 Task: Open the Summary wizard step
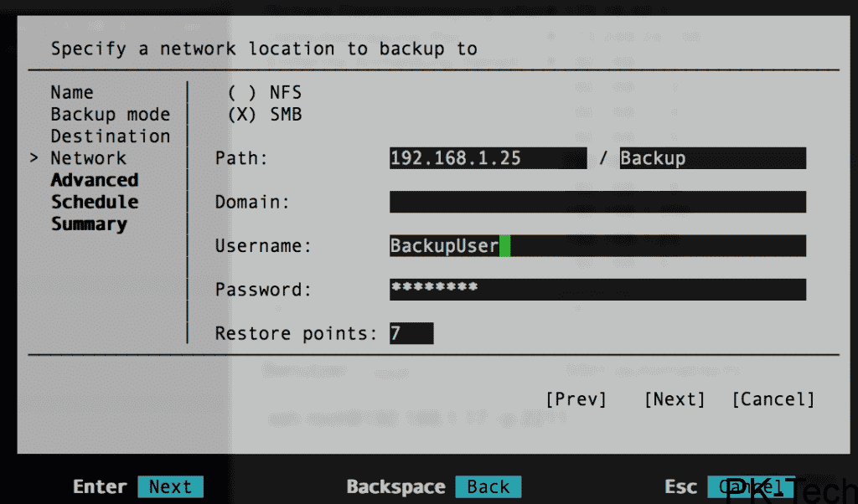89,224
